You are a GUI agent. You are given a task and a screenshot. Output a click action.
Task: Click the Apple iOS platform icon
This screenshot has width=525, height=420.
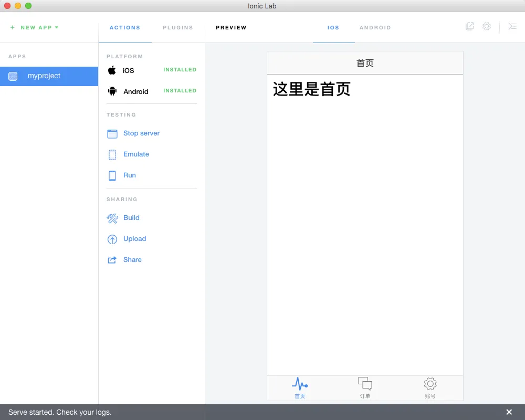[x=112, y=70]
